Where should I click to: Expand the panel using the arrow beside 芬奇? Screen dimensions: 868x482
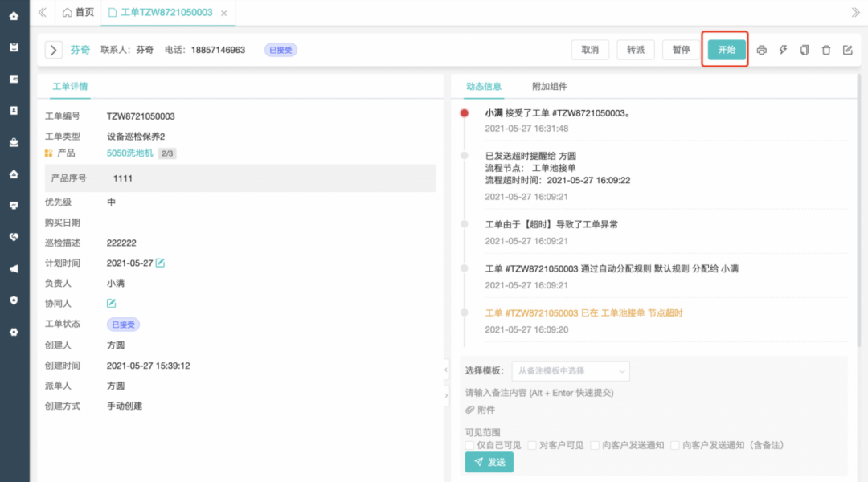click(x=53, y=50)
